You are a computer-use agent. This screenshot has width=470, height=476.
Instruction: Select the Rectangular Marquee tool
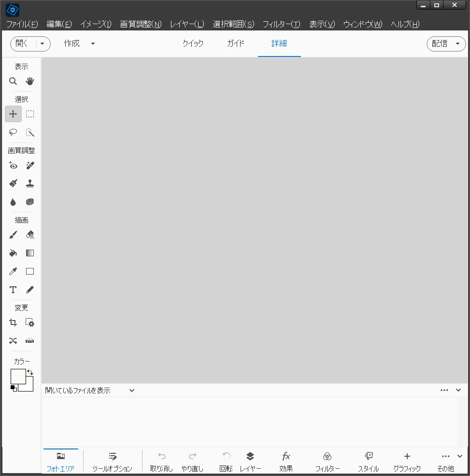point(30,114)
